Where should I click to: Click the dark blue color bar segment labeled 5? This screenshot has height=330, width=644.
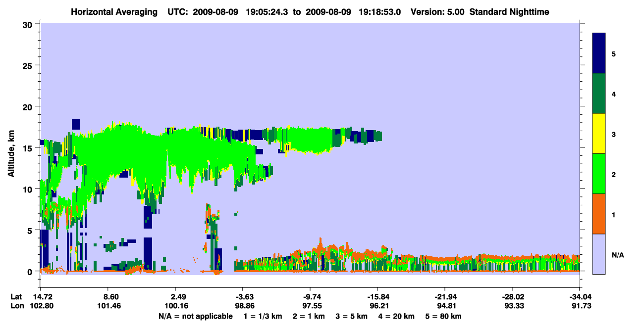[x=599, y=53]
